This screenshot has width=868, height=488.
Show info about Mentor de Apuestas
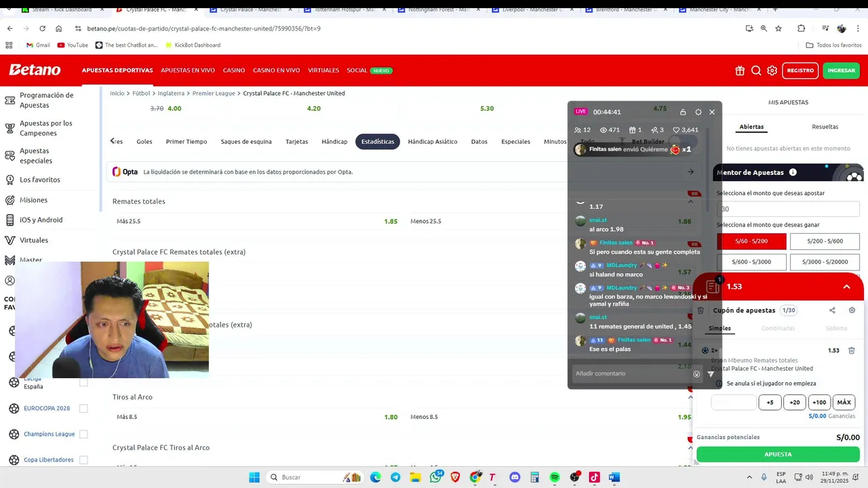(x=793, y=172)
